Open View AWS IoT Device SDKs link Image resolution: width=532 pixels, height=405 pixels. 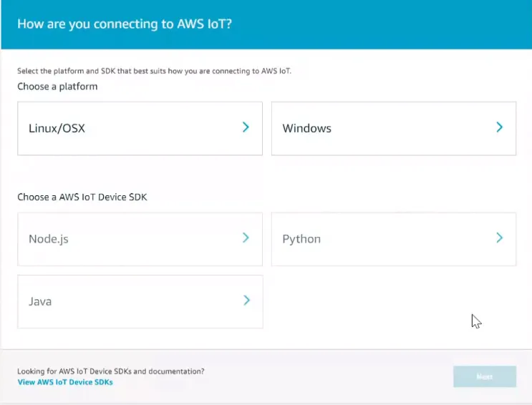point(65,382)
